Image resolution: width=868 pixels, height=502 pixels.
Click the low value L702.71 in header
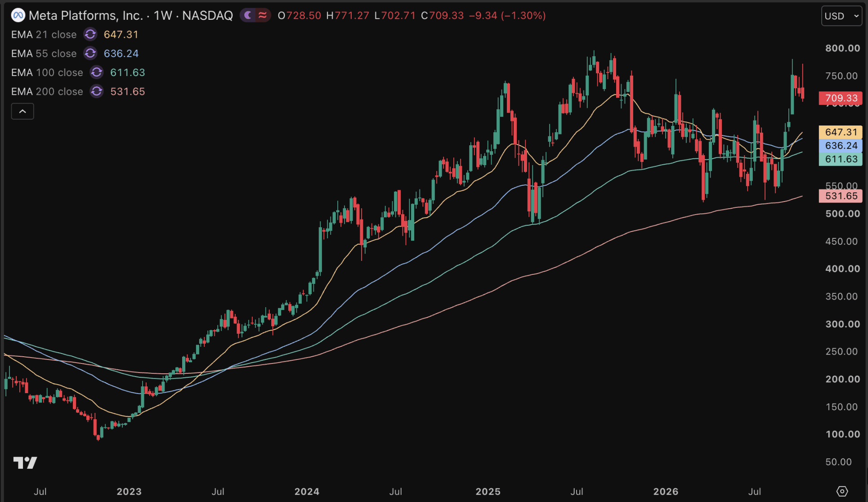[x=395, y=16]
